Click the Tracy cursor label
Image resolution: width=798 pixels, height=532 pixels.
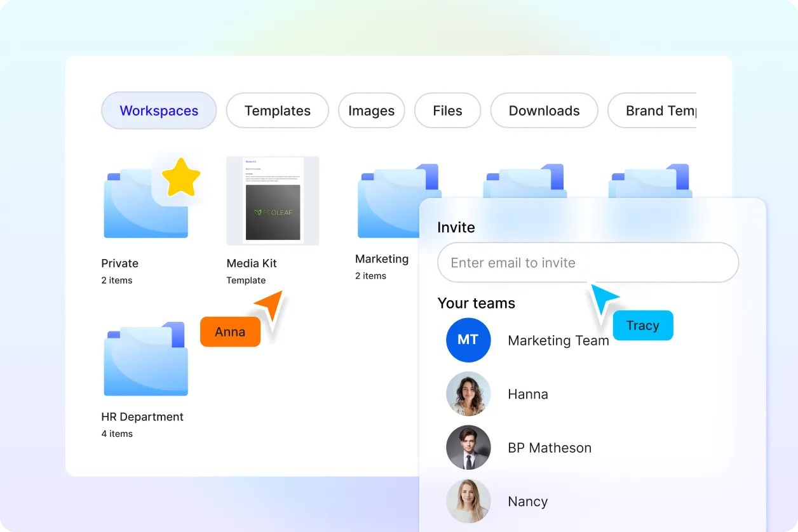643,325
